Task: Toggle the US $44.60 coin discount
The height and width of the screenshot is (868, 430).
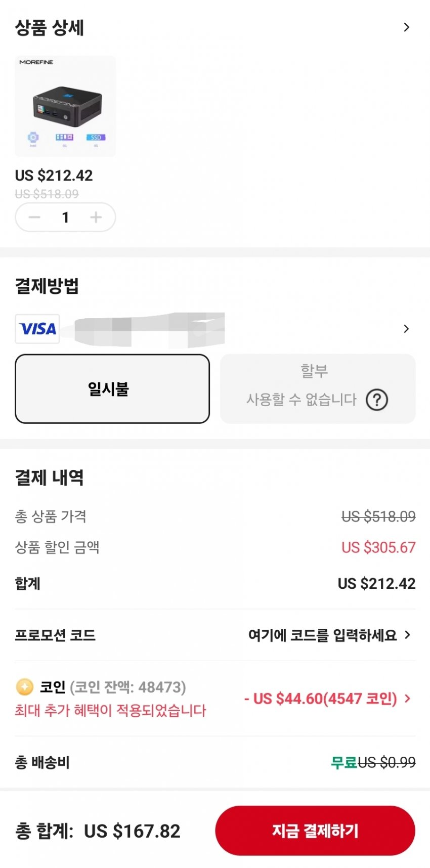Action: [x=320, y=699]
